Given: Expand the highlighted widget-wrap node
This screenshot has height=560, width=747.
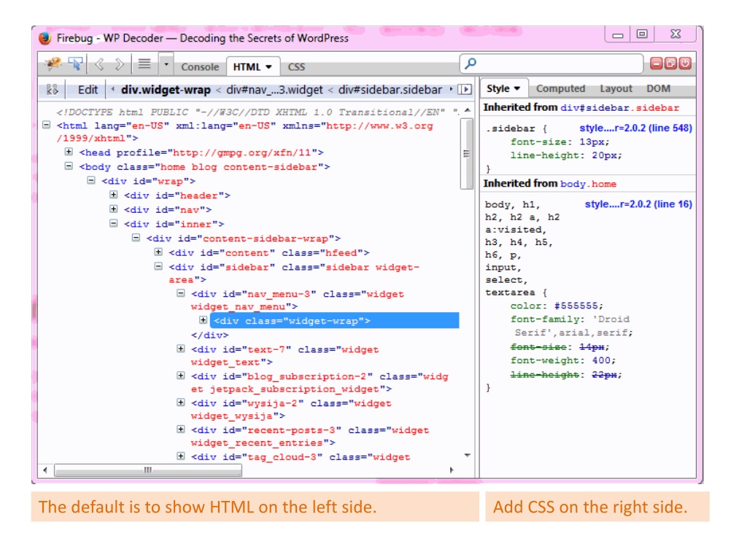Looking at the screenshot, I should [203, 320].
